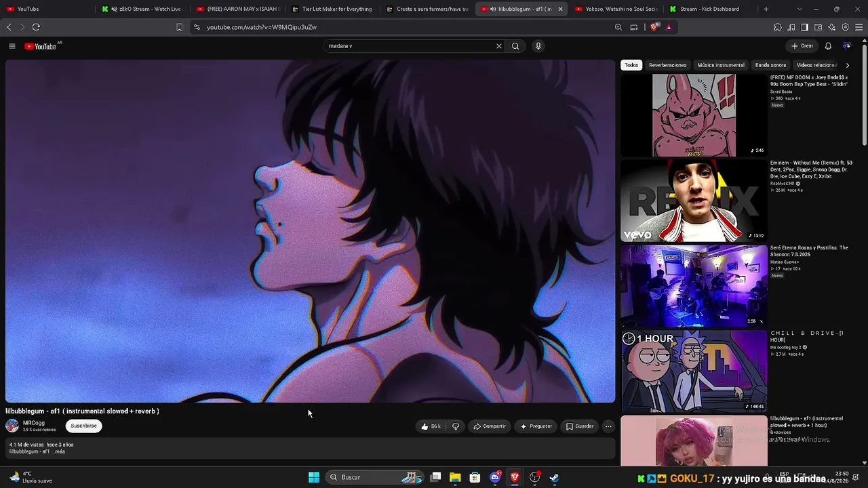The width and height of the screenshot is (868, 488).
Task: Open Microsoft Store from the taskbar
Action: tap(475, 477)
